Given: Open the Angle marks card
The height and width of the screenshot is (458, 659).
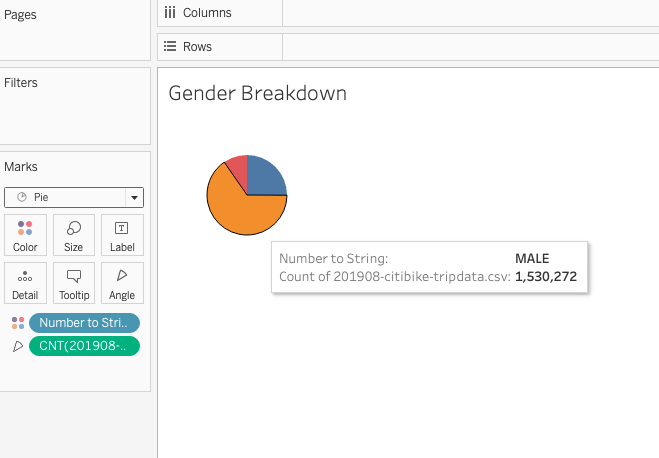Looking at the screenshot, I should 122,283.
